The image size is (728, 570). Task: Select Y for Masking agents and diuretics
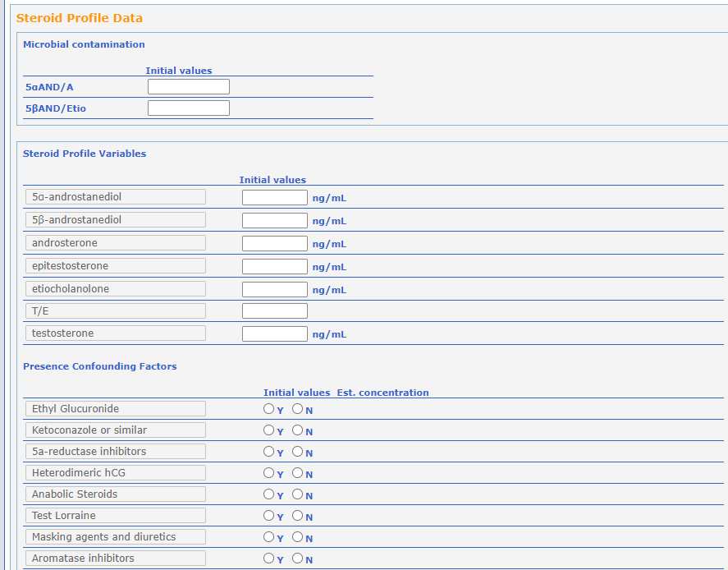tap(268, 537)
